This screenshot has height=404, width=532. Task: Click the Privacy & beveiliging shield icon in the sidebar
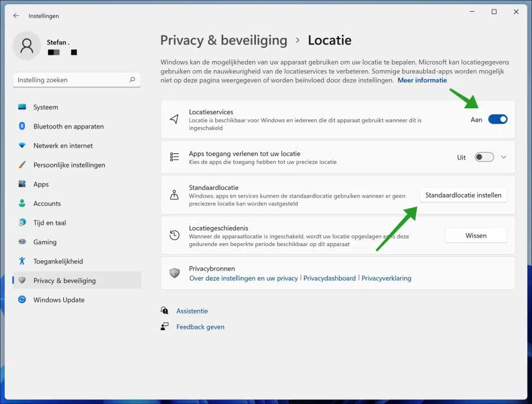(x=22, y=280)
